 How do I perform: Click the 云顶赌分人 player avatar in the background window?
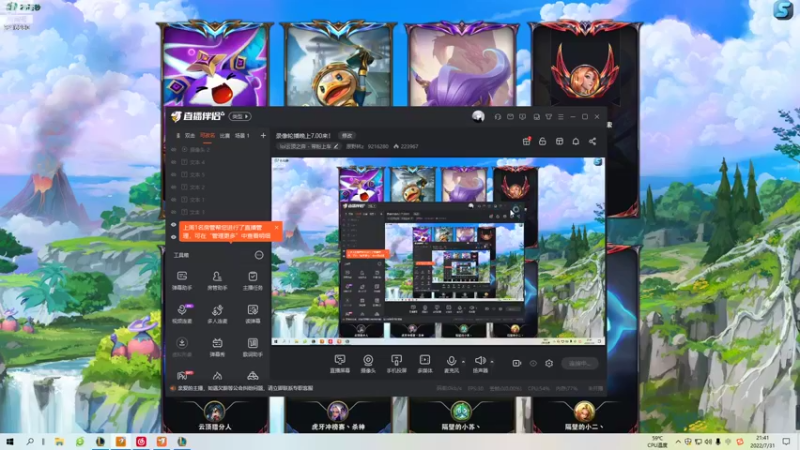[x=215, y=411]
